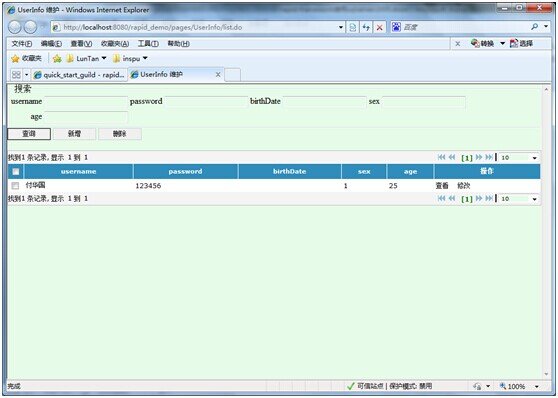Click the compatibility view icon in address bar

(x=352, y=27)
